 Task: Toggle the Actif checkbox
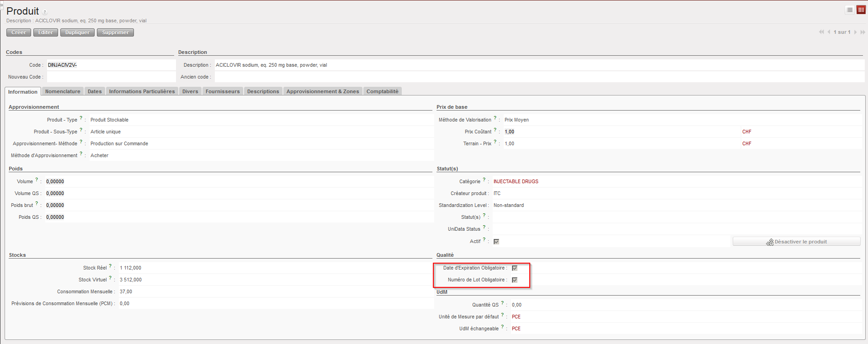(x=496, y=242)
